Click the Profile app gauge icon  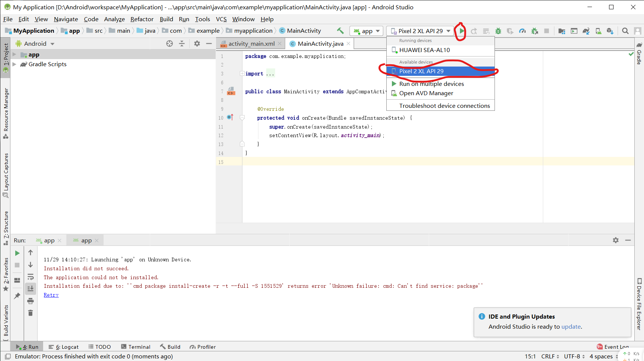pos(522,31)
